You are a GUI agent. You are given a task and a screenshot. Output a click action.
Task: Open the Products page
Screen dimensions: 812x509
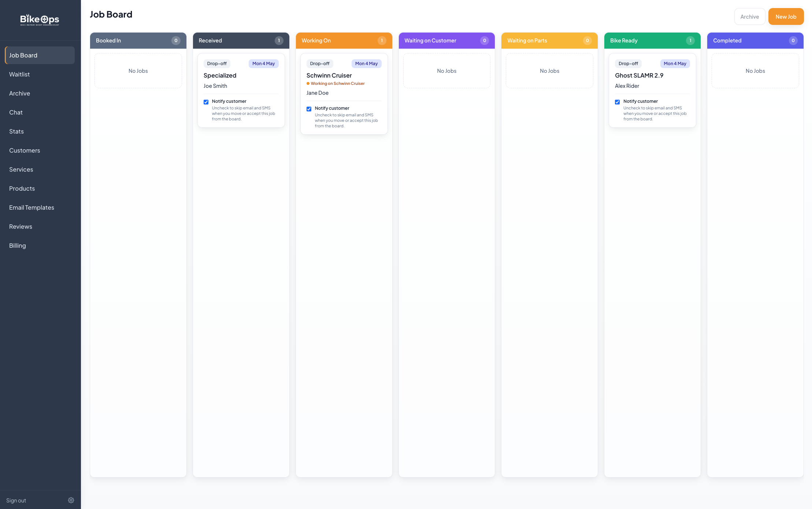pos(40,188)
